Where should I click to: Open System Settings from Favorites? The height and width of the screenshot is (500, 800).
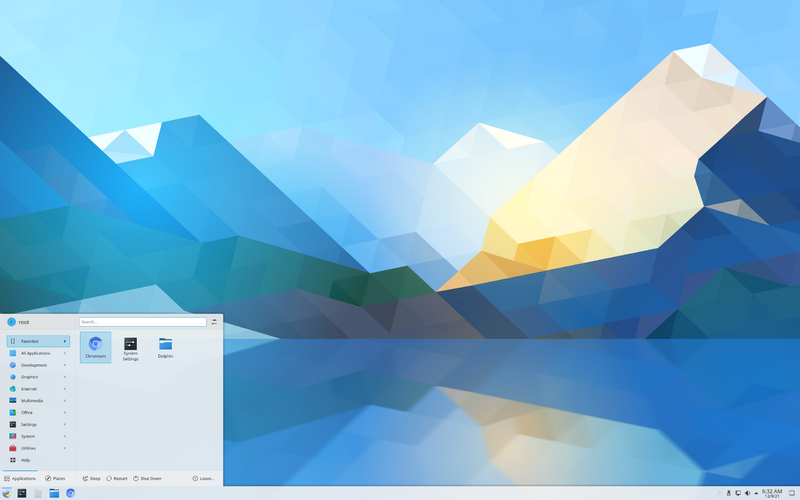click(130, 346)
